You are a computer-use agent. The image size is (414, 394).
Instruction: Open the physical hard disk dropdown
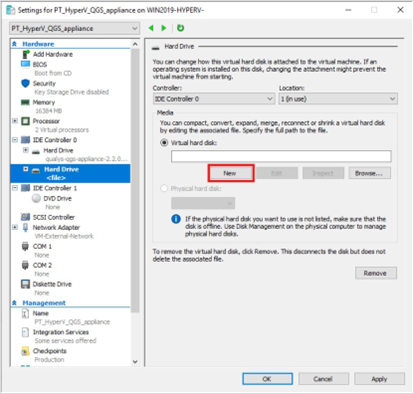(x=203, y=203)
